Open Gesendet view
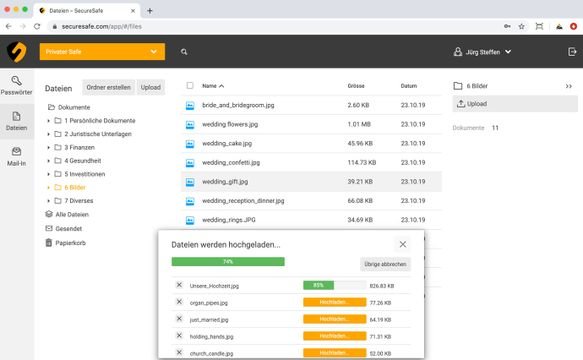583x360 pixels. (x=64, y=228)
